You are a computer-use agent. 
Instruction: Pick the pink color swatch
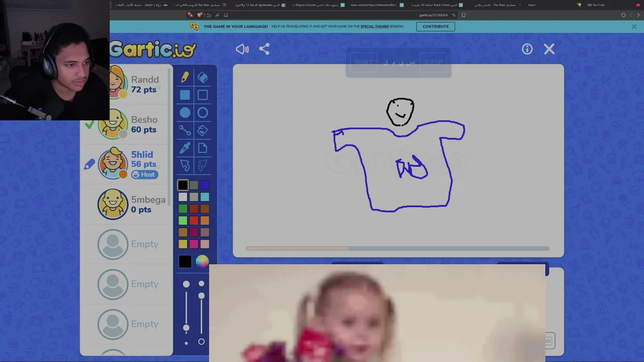click(x=194, y=244)
